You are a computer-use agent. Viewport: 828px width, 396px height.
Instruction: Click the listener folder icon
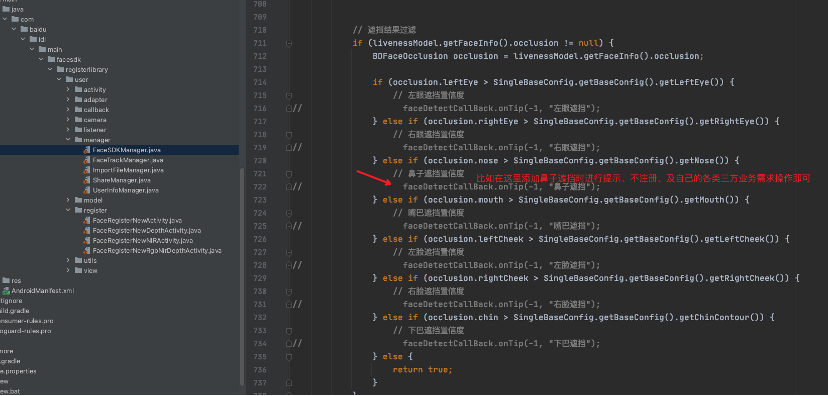click(x=78, y=130)
